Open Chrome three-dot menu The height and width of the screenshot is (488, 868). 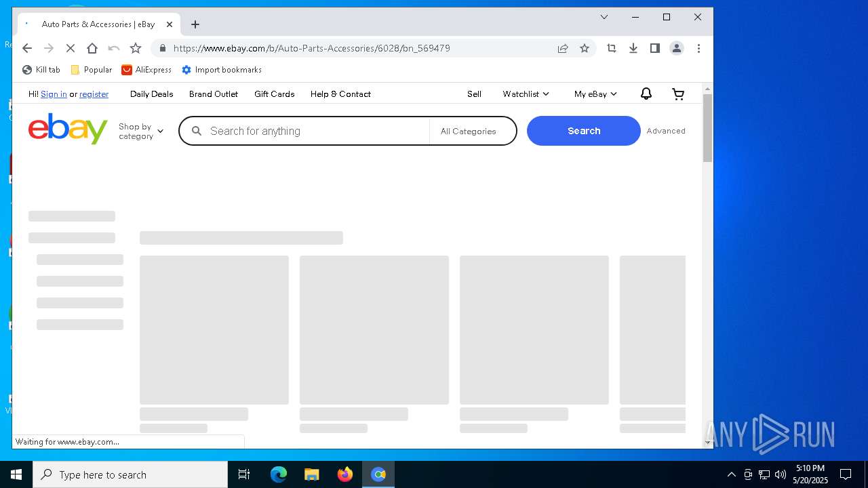698,48
